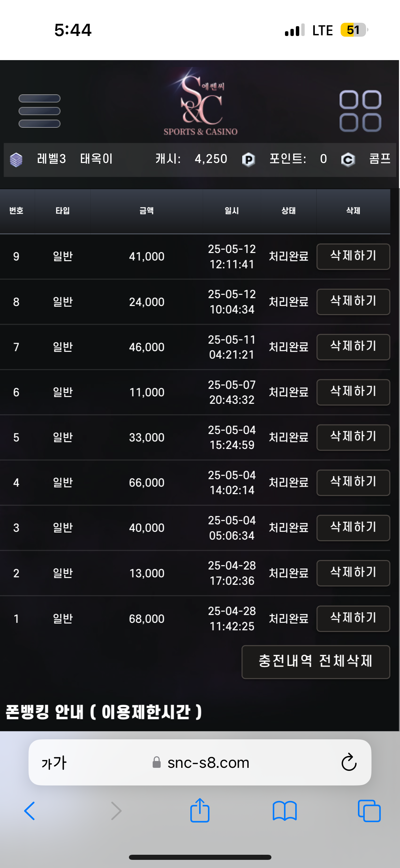Reload the page in Safari

tap(349, 762)
